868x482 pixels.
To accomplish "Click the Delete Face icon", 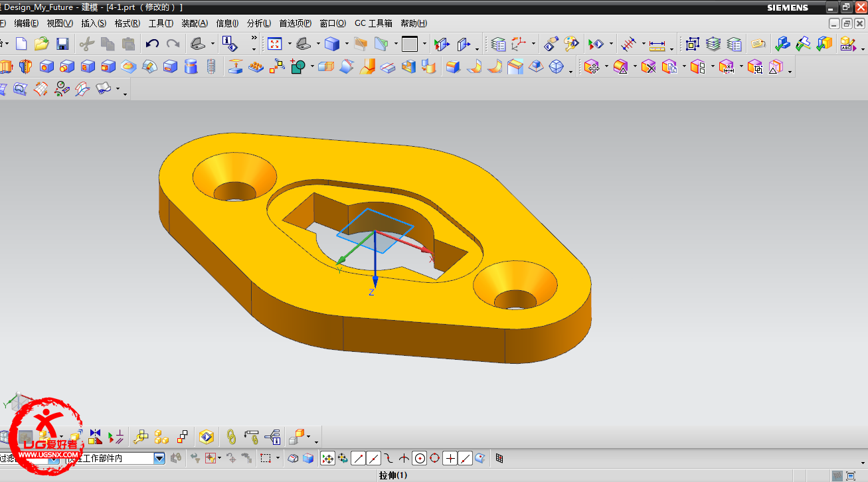I will coord(649,66).
